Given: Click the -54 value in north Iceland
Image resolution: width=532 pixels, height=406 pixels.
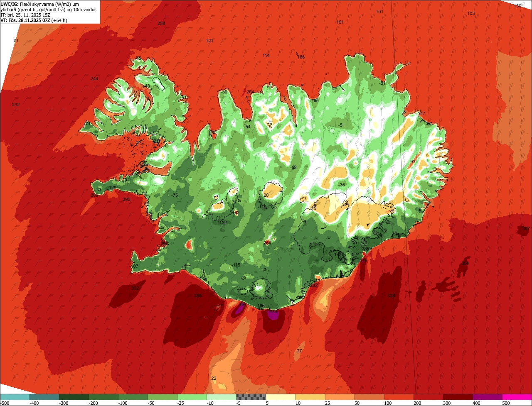Looking at the screenshot, I should point(247,127).
